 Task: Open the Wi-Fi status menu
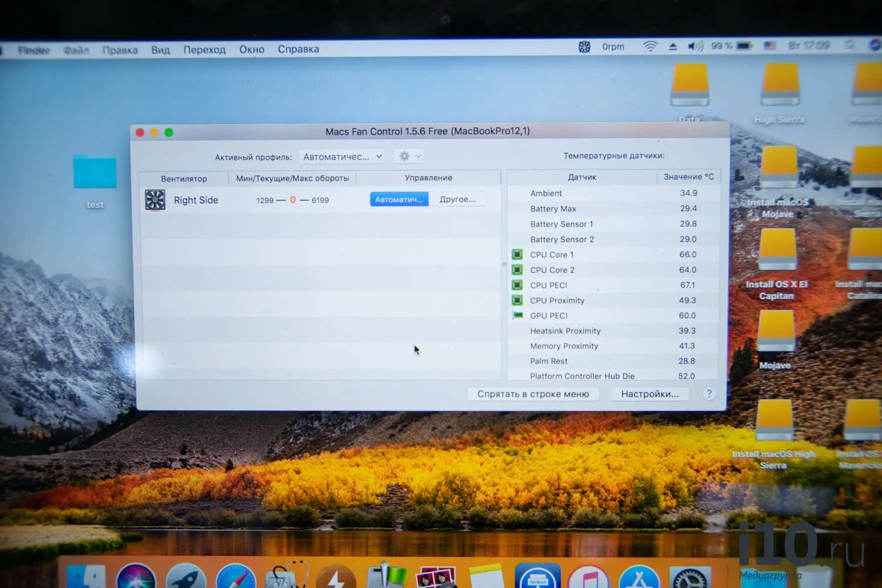(650, 46)
